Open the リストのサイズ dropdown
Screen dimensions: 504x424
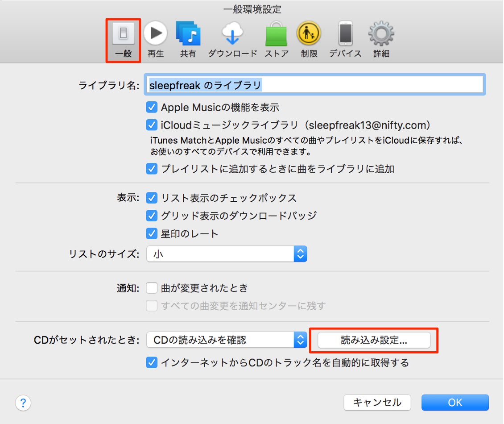227,254
